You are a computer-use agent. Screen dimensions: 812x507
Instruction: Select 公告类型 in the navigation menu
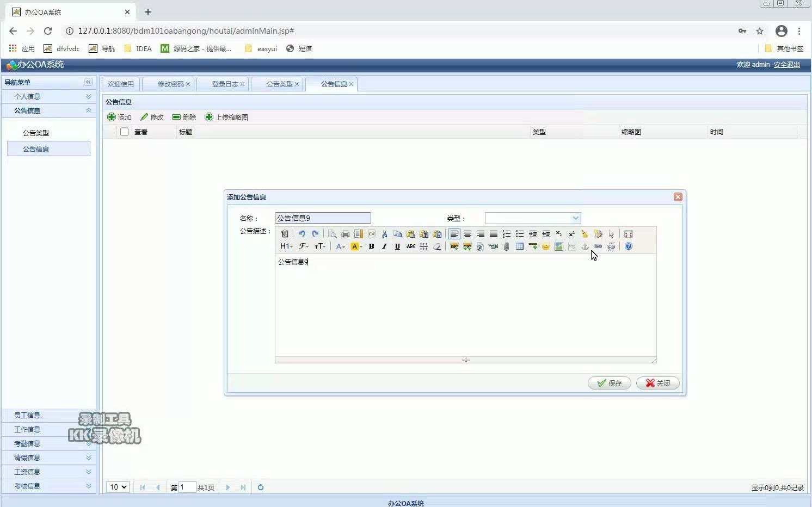36,132
